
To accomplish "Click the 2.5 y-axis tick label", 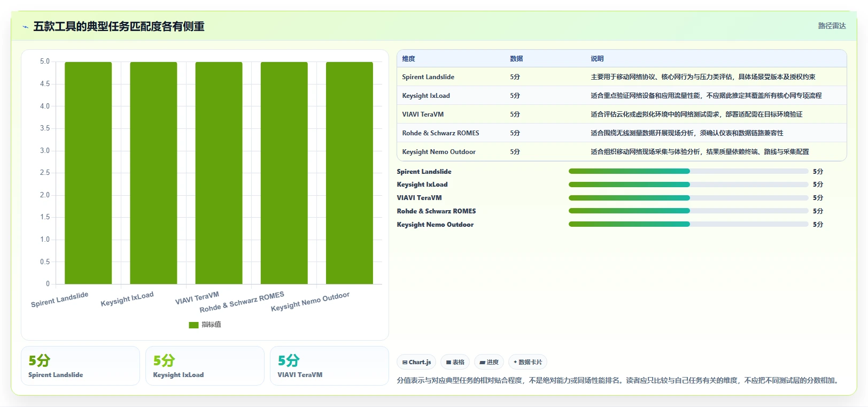I will (x=45, y=173).
